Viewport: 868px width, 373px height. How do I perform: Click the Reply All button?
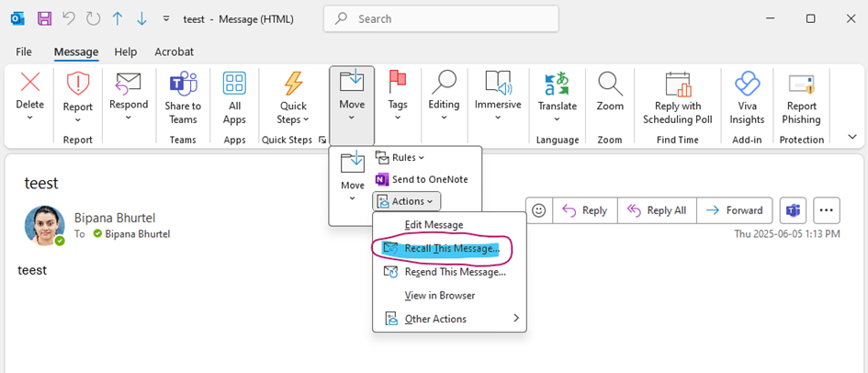coord(657,210)
